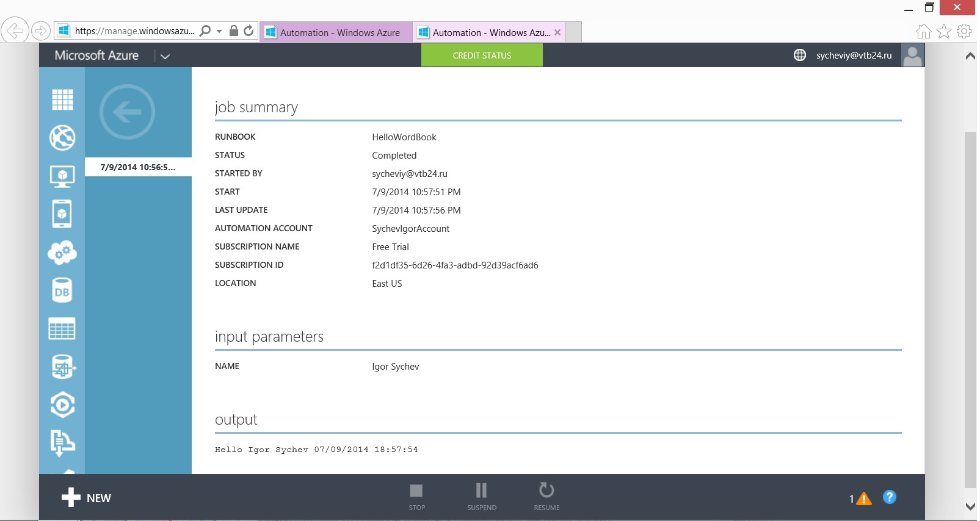The width and height of the screenshot is (980, 521).
Task: Click the sycheviy@vtb24.ru account name in header
Action: pos(854,56)
